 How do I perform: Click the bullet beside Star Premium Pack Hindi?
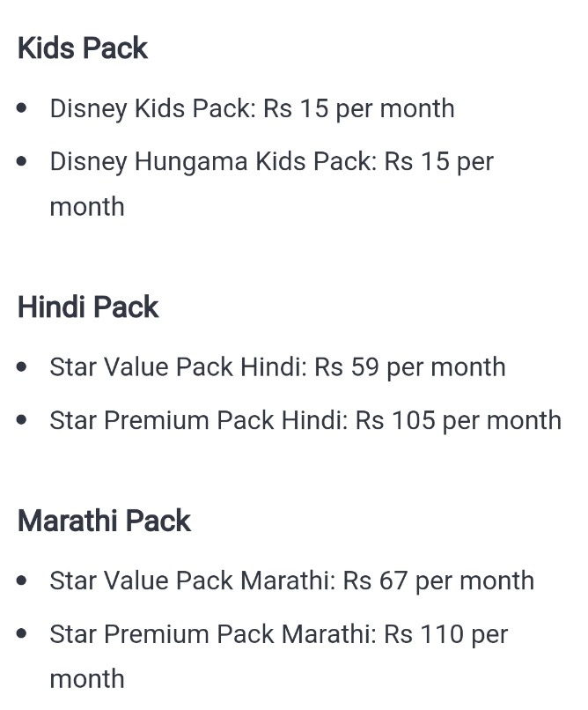click(22, 420)
